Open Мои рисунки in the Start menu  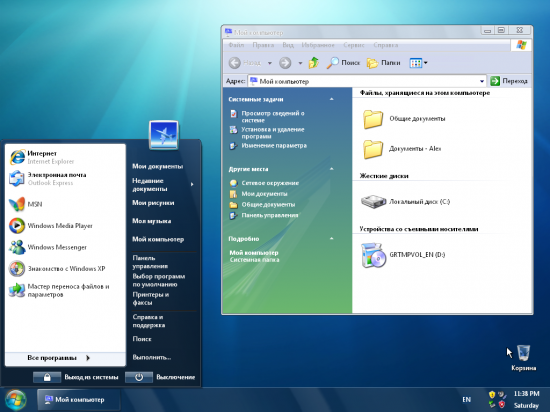(x=153, y=203)
